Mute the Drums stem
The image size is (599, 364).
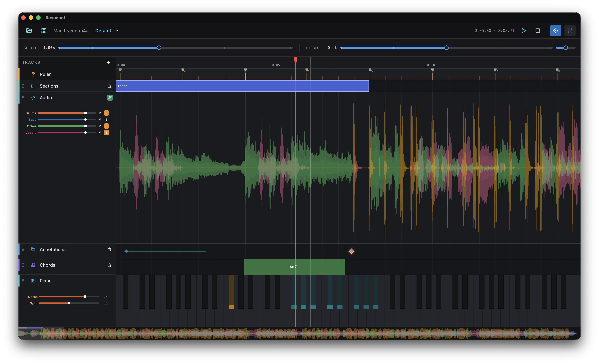click(100, 113)
